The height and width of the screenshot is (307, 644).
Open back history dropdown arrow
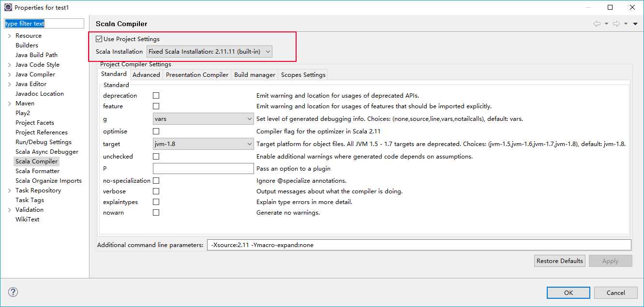pyautogui.click(x=606, y=24)
